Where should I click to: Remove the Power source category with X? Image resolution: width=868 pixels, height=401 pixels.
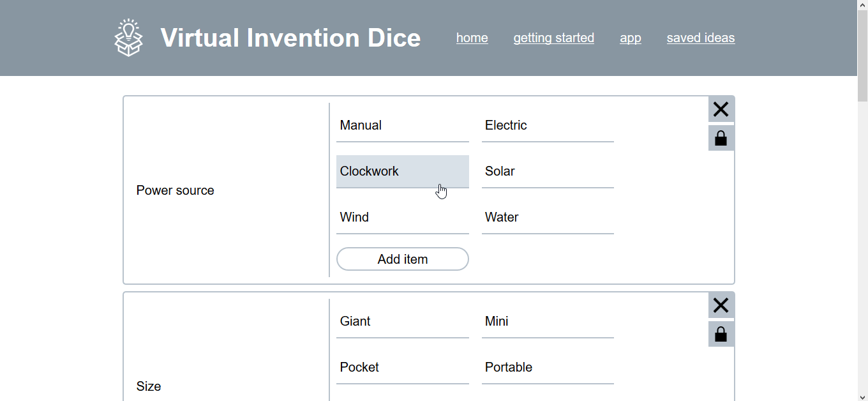[721, 110]
